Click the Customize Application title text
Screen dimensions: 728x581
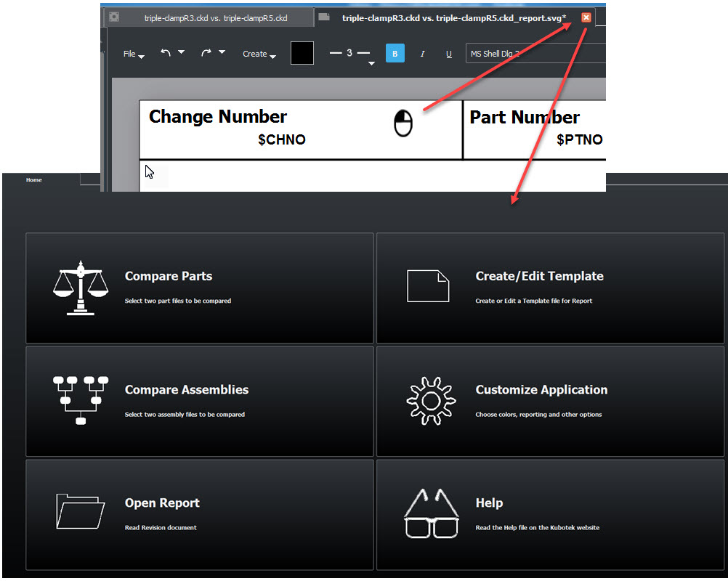coord(541,390)
